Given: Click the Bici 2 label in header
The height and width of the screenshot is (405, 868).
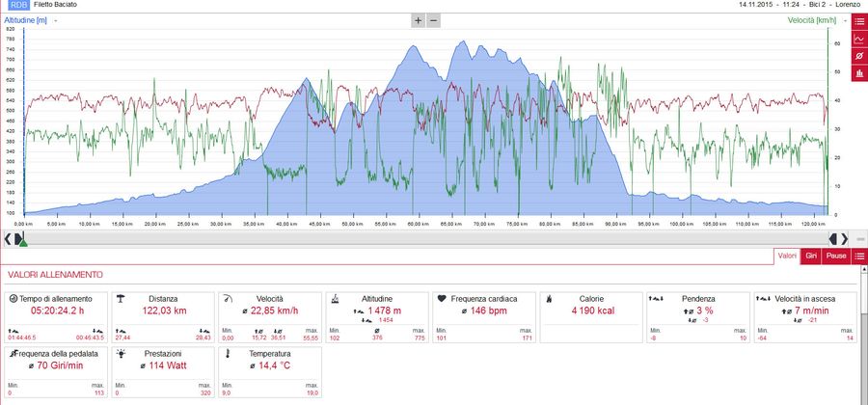Looking at the screenshot, I should [818, 5].
